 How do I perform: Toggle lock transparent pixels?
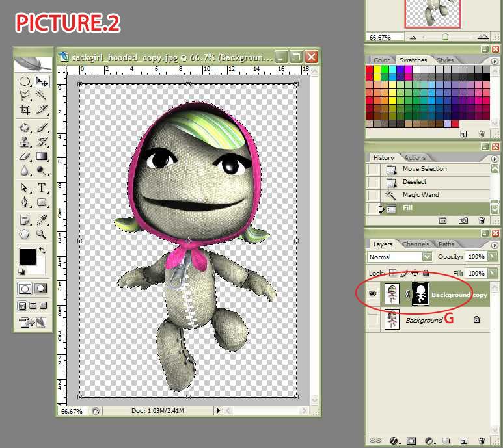(392, 273)
